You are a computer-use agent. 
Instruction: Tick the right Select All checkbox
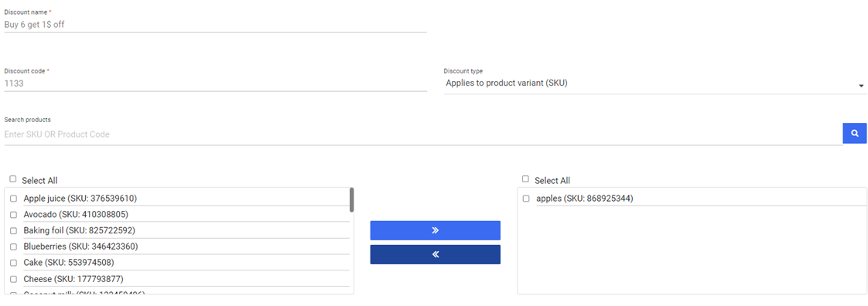[x=526, y=178]
